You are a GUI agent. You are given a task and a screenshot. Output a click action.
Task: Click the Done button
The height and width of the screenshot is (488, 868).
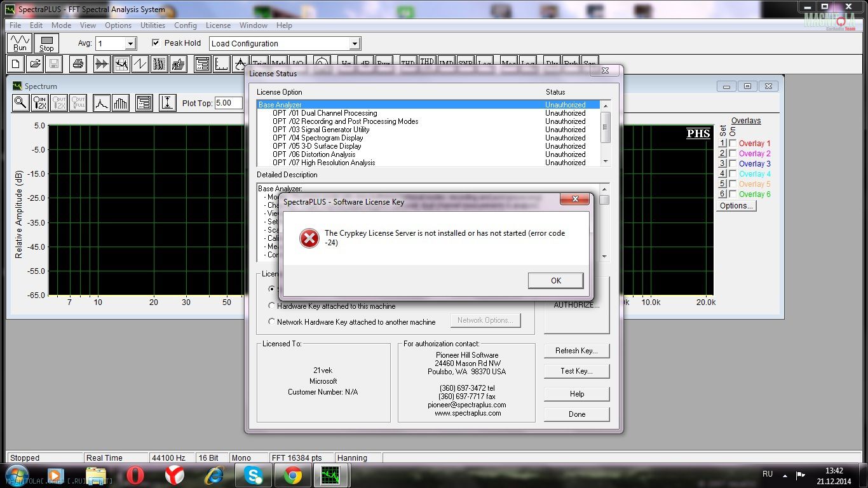click(x=576, y=414)
